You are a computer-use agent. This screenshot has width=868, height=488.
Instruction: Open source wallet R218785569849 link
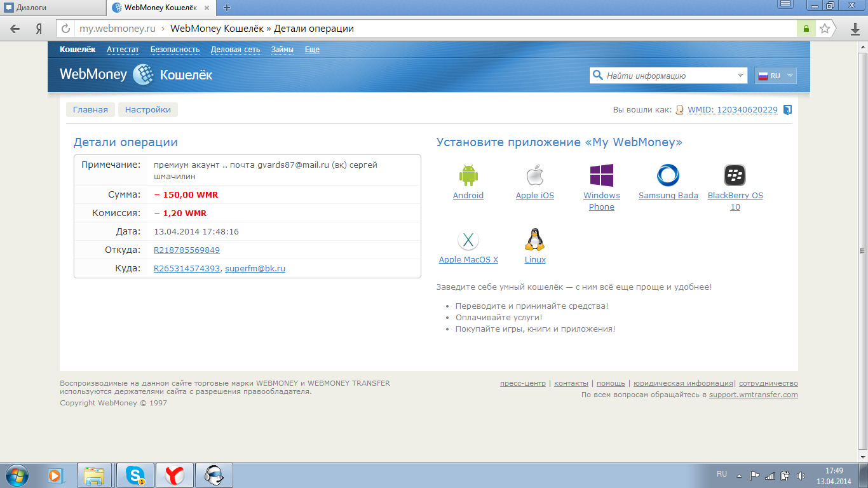coord(187,250)
